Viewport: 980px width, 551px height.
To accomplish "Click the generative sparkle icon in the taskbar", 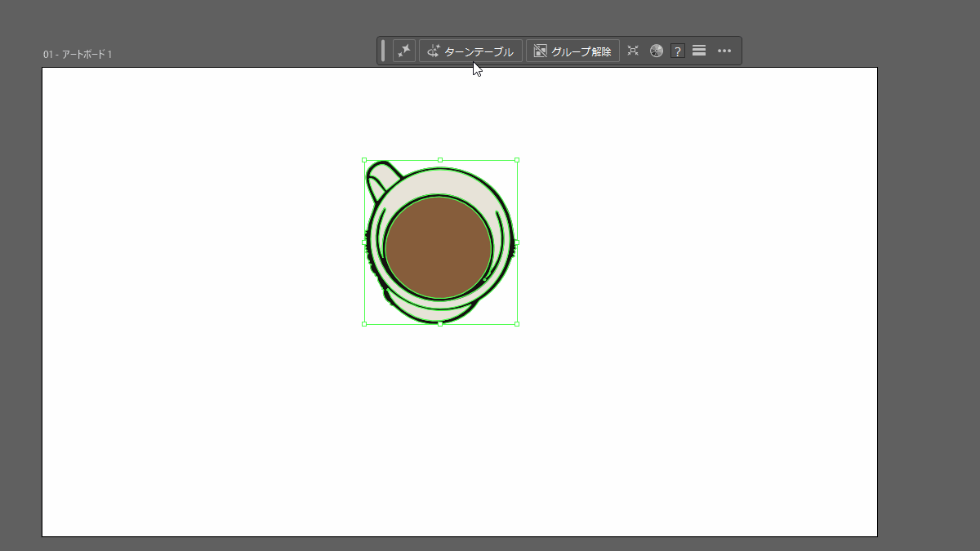I will (403, 51).
